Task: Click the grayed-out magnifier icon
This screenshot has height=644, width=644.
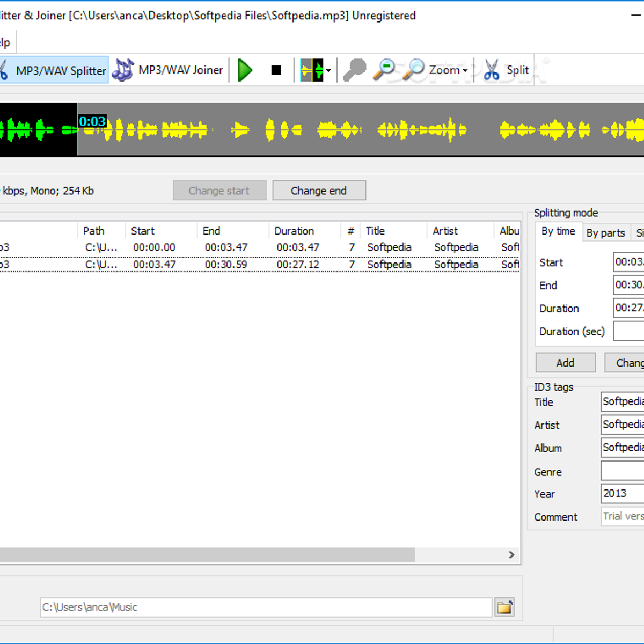Action: pos(354,70)
